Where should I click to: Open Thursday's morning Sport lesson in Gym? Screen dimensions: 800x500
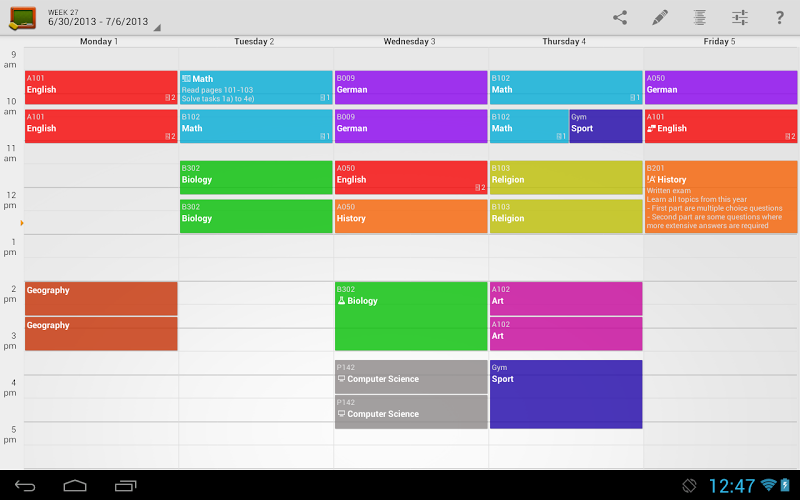pos(606,126)
